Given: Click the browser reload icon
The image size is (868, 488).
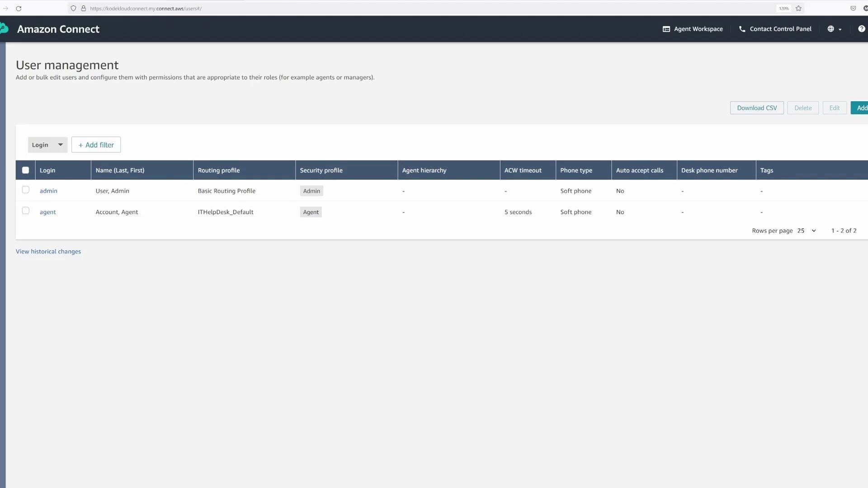Looking at the screenshot, I should click(x=19, y=9).
